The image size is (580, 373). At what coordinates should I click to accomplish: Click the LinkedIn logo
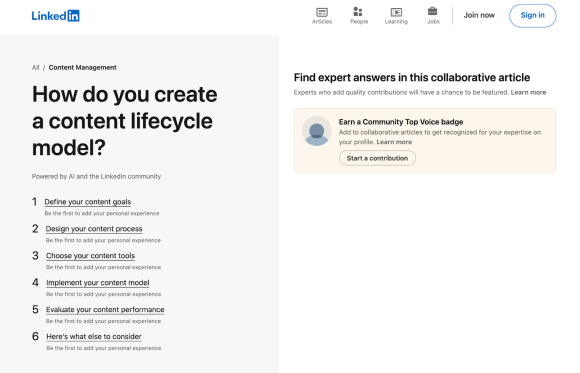[x=55, y=16]
